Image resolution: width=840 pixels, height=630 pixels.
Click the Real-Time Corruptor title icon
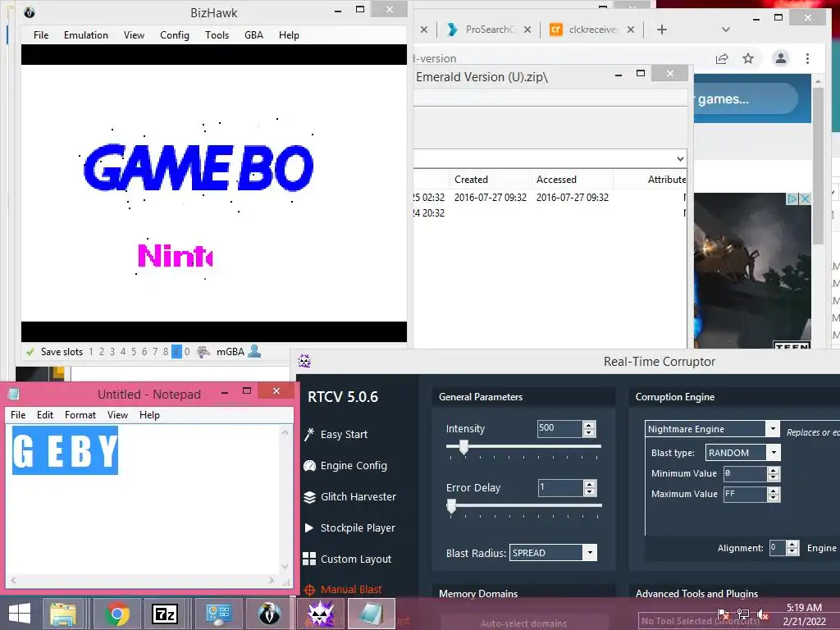tap(304, 361)
